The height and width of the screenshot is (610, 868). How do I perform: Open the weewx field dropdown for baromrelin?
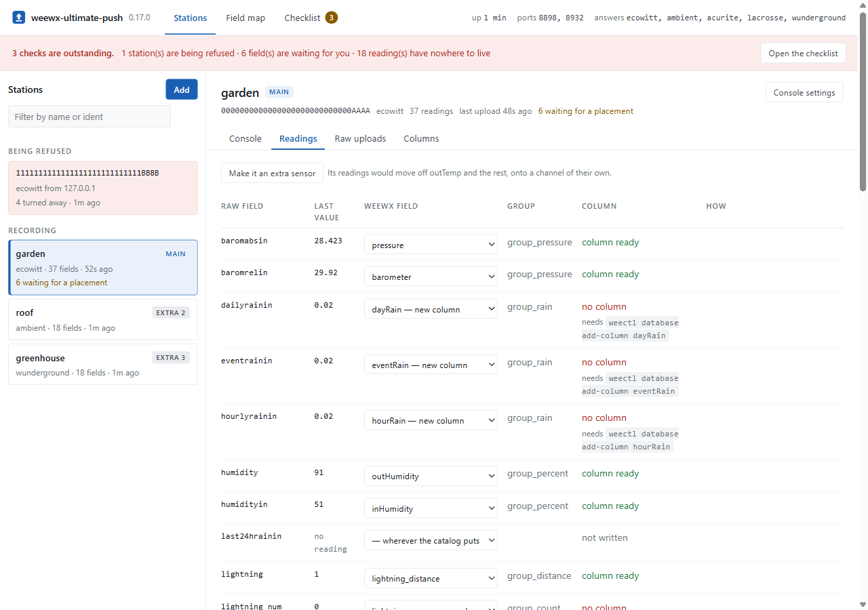click(431, 277)
